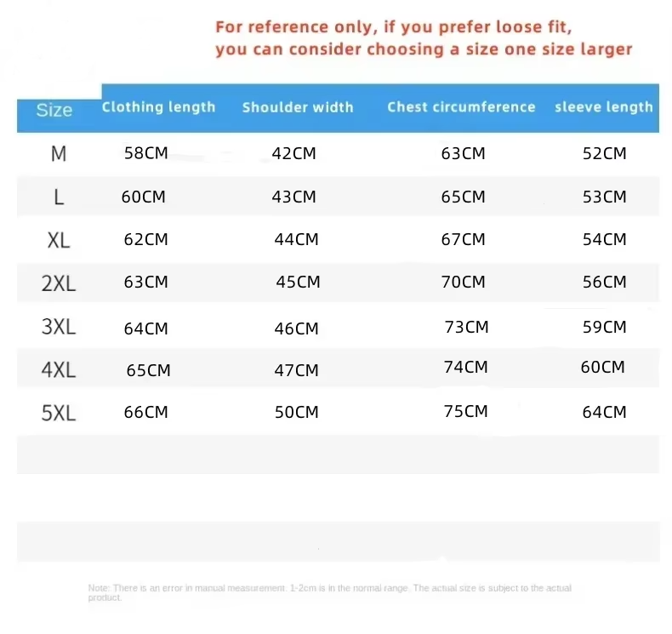The width and height of the screenshot is (672, 634).
Task: Click the 70CM chest circumference value
Action: pyautogui.click(x=464, y=282)
